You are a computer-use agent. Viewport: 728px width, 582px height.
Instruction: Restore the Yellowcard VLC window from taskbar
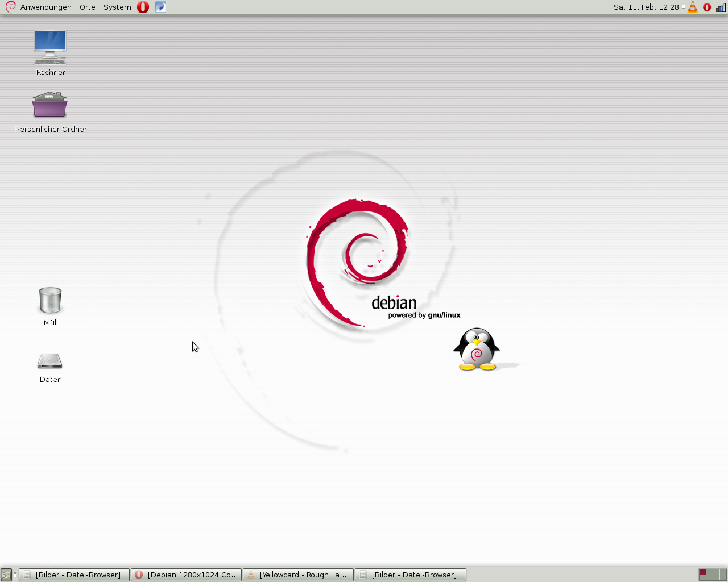[298, 575]
